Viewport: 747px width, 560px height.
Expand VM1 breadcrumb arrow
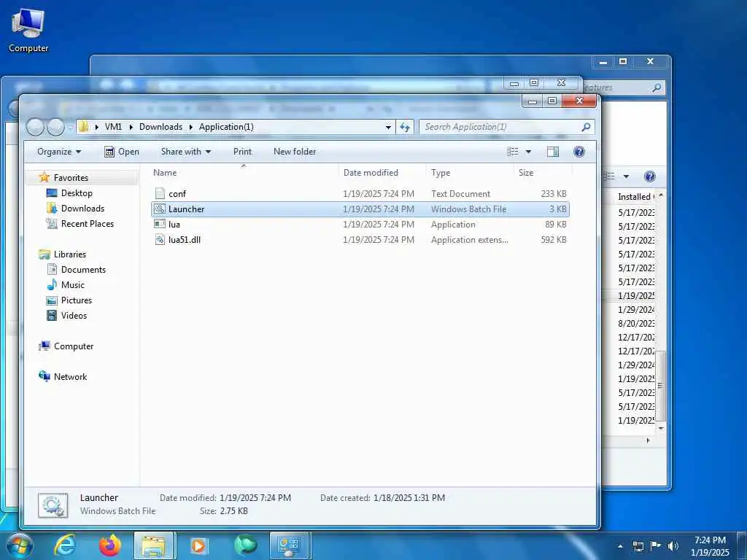(x=131, y=127)
